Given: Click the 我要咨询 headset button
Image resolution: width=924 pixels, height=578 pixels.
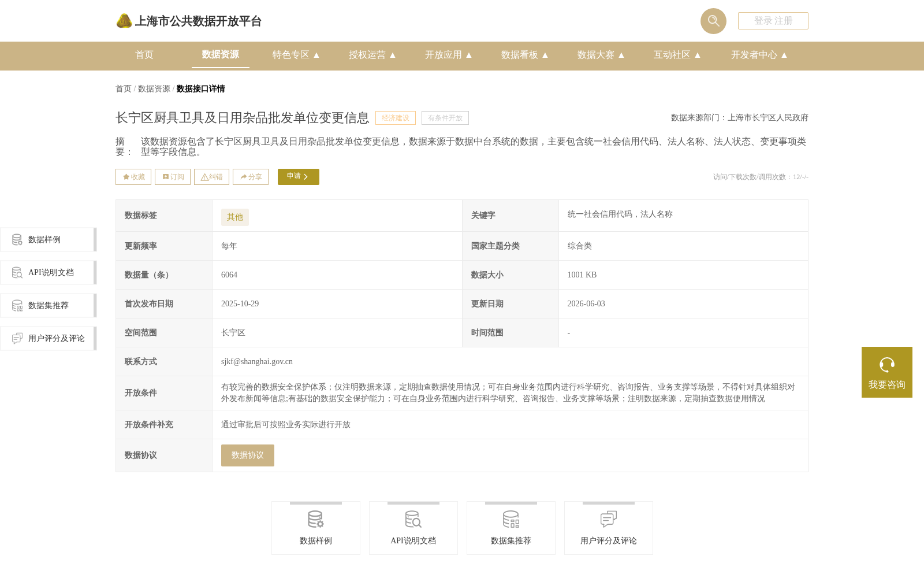Looking at the screenshot, I should coord(887,372).
